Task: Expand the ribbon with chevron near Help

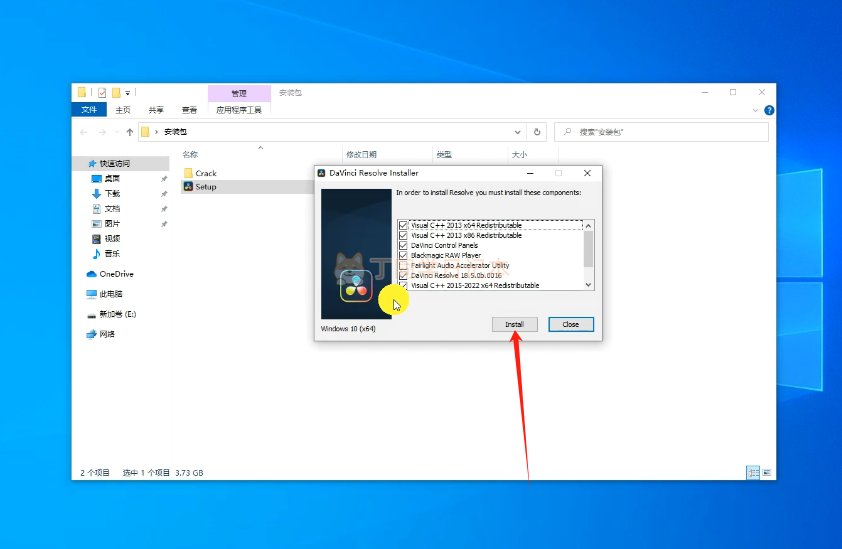Action: [x=755, y=110]
